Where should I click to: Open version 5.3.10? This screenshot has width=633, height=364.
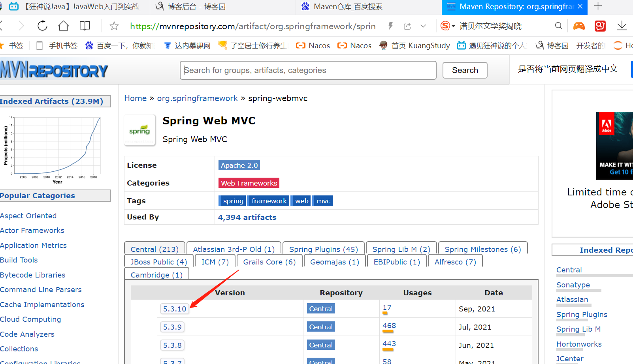175,309
